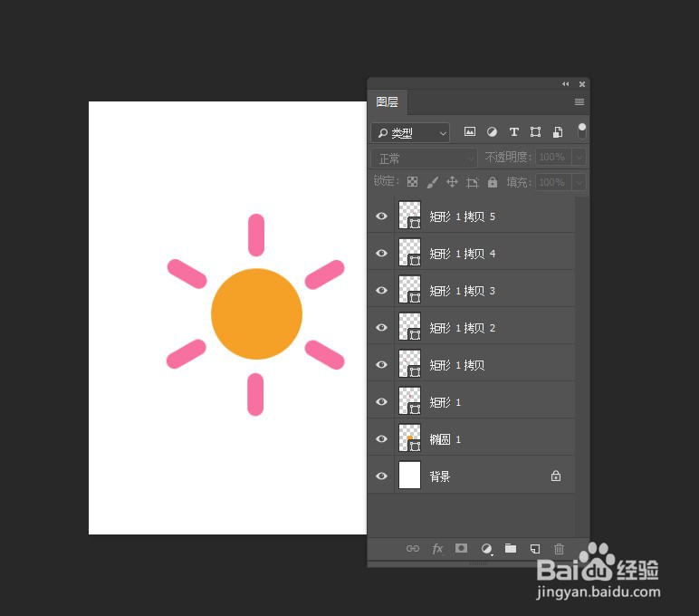Viewport: 699px width, 616px height.
Task: Click the 填充 fill value field
Action: (x=553, y=182)
